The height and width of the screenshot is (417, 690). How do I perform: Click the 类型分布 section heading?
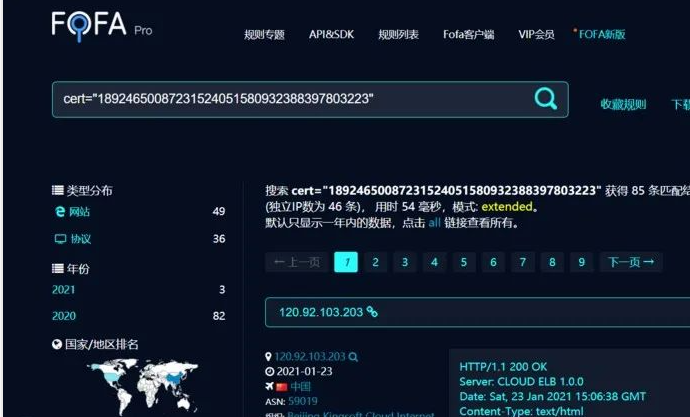[x=89, y=190]
